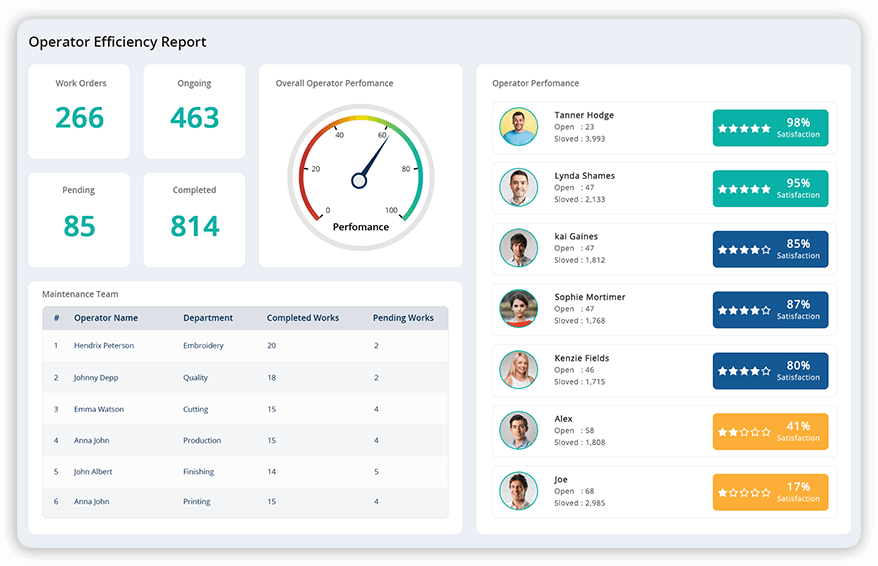Click the Pending 85 summary card
The height and width of the screenshot is (566, 878).
[79, 219]
